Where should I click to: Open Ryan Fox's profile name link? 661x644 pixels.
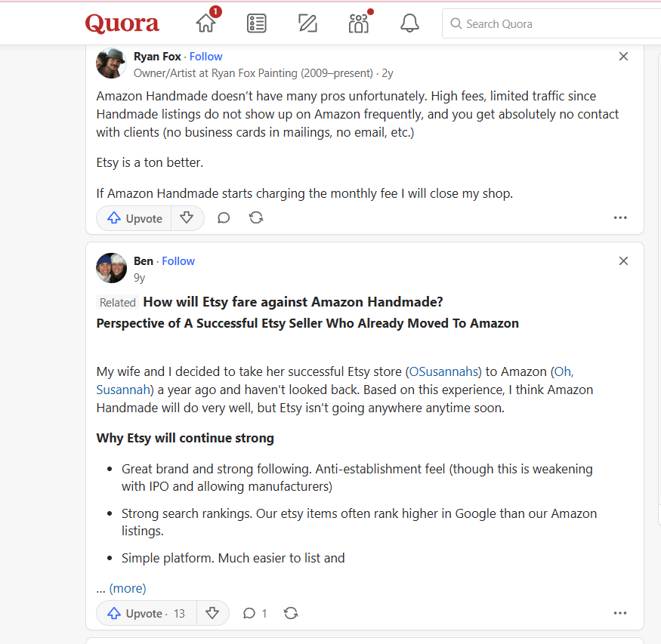[157, 57]
